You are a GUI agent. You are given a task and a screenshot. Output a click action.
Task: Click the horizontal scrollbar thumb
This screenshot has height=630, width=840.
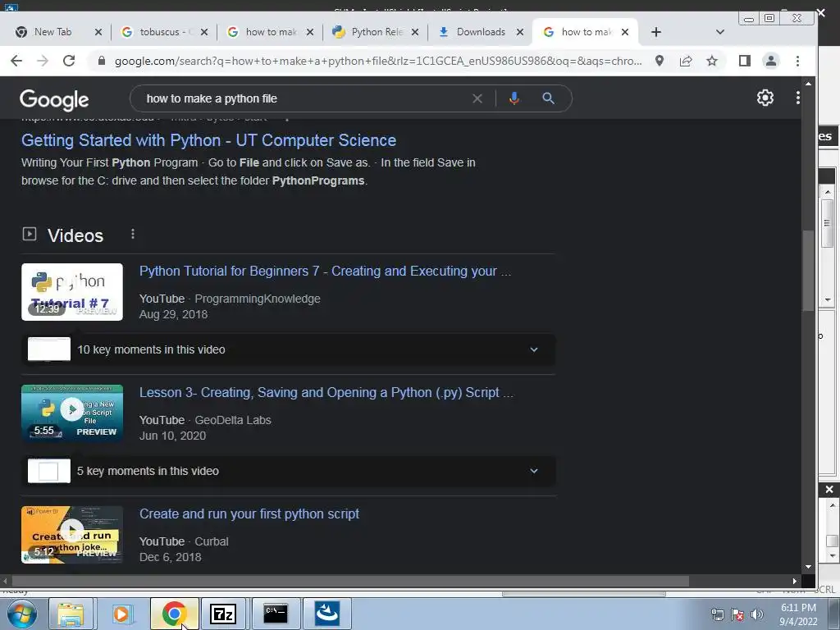[350, 582]
